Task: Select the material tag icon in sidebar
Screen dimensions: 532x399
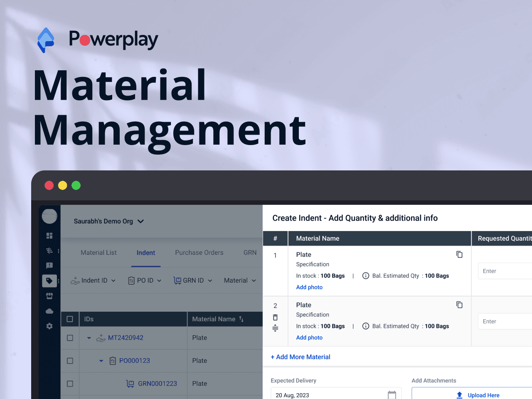Action: pos(49,281)
